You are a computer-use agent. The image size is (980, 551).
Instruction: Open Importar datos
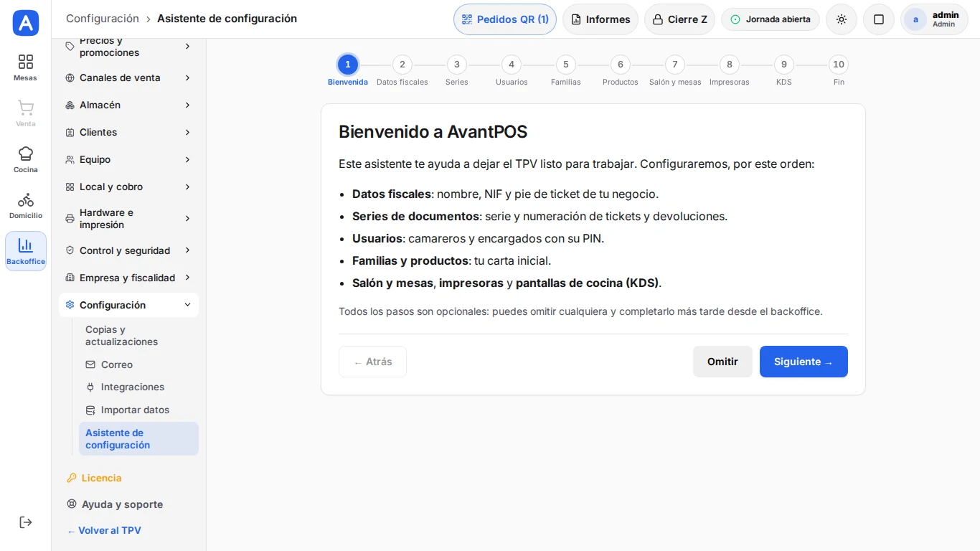tap(138, 410)
